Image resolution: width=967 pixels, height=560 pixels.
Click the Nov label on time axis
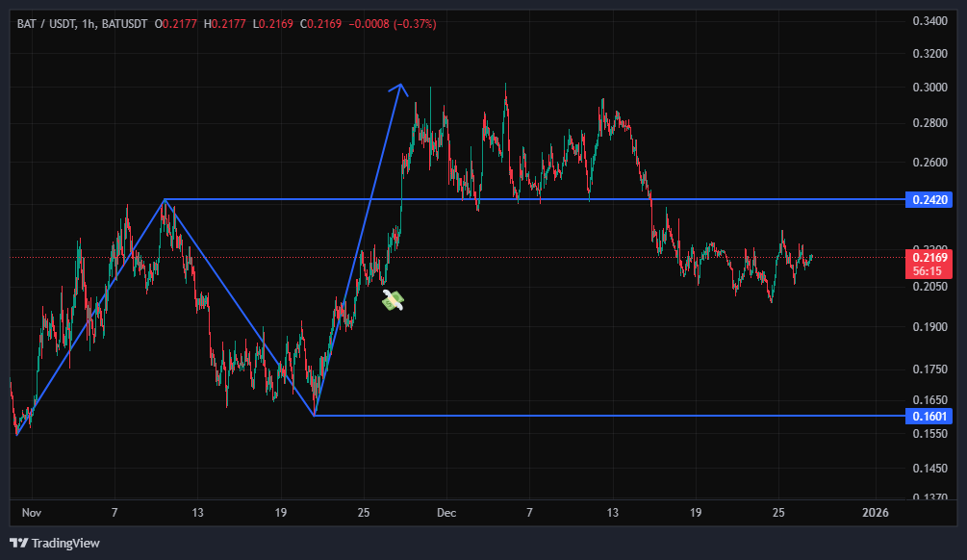(x=32, y=512)
